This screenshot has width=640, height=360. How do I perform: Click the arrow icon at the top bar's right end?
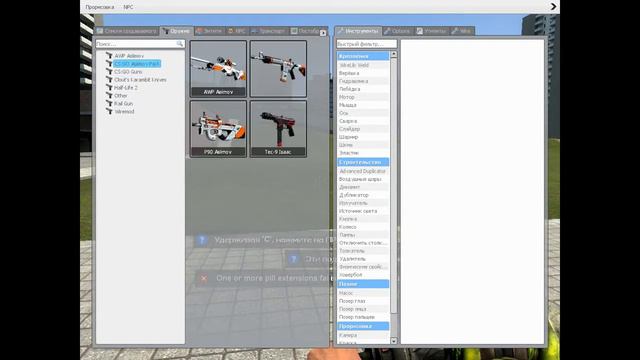[553, 7]
